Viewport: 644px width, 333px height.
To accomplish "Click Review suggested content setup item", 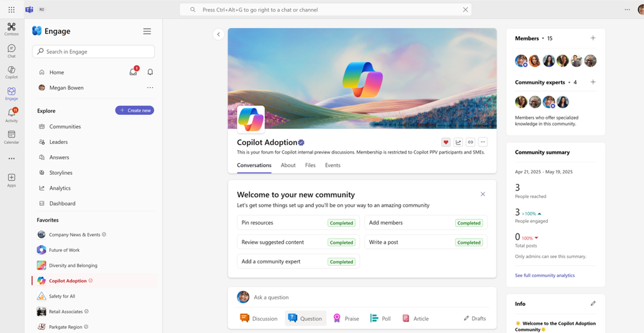I will click(298, 242).
